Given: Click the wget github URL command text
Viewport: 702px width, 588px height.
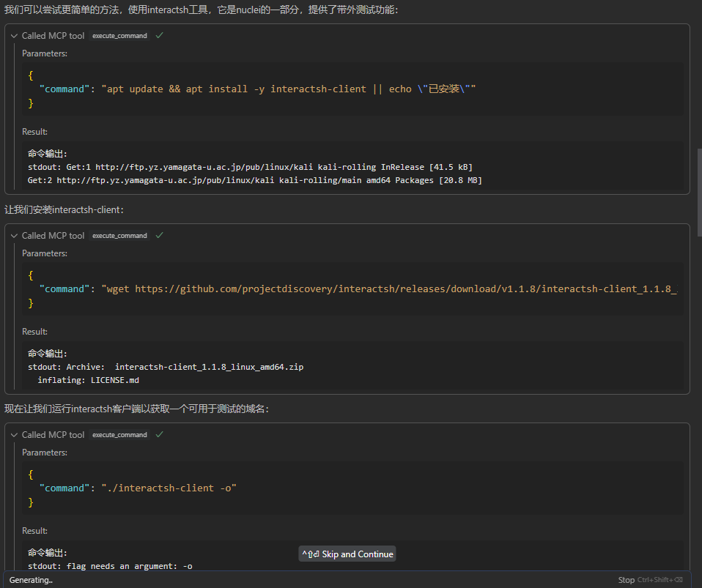Looking at the screenshot, I should tap(388, 289).
